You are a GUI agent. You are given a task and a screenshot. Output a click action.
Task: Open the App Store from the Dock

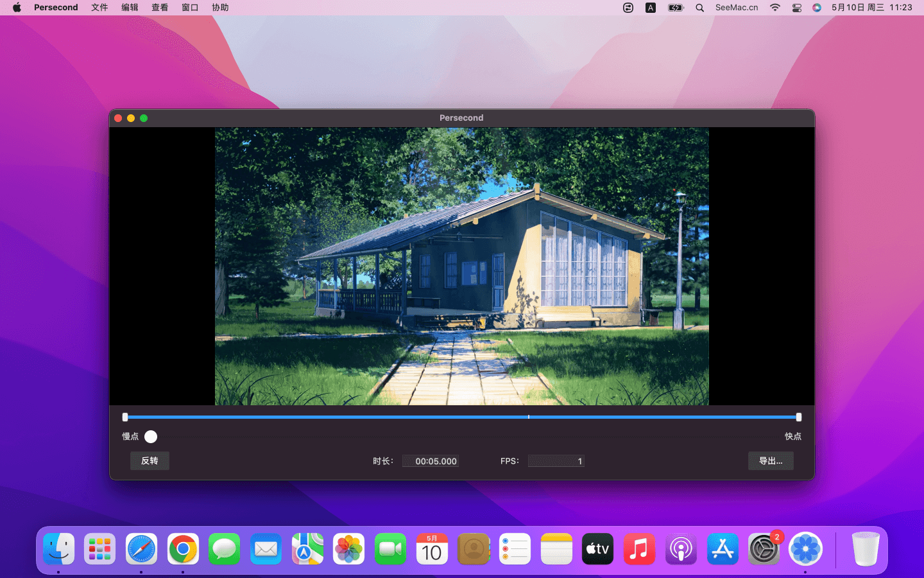point(723,549)
